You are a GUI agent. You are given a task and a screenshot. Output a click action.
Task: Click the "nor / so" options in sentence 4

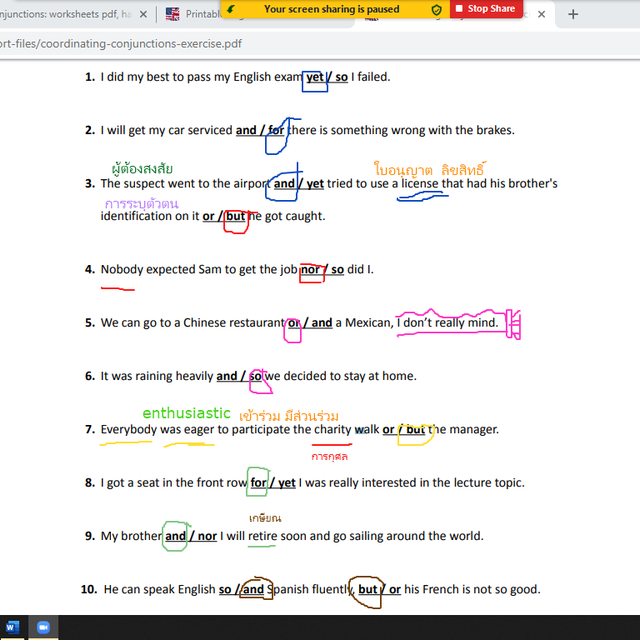pos(322,270)
